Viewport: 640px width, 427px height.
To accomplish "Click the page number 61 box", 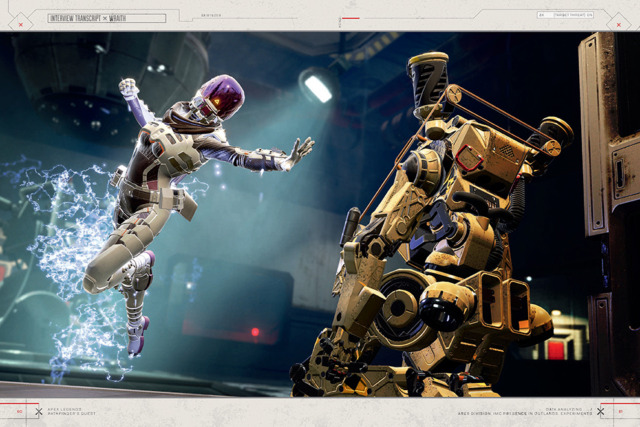I will point(621,411).
